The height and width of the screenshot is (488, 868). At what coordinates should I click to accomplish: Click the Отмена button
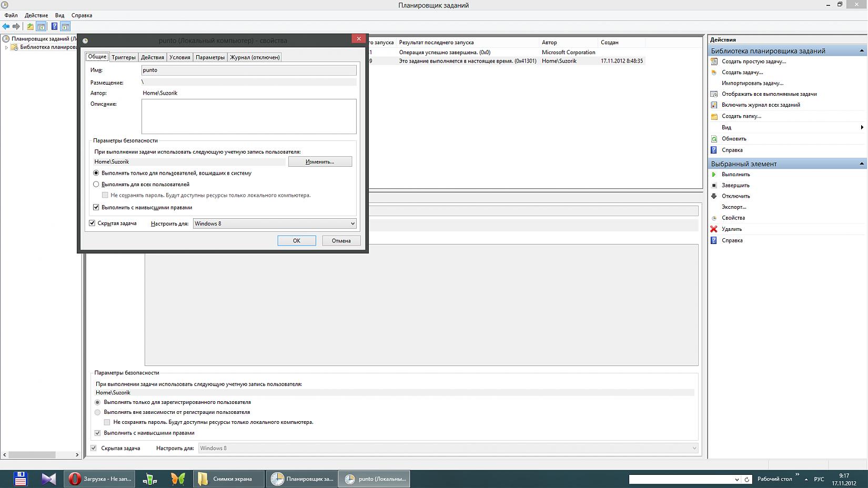pyautogui.click(x=341, y=240)
